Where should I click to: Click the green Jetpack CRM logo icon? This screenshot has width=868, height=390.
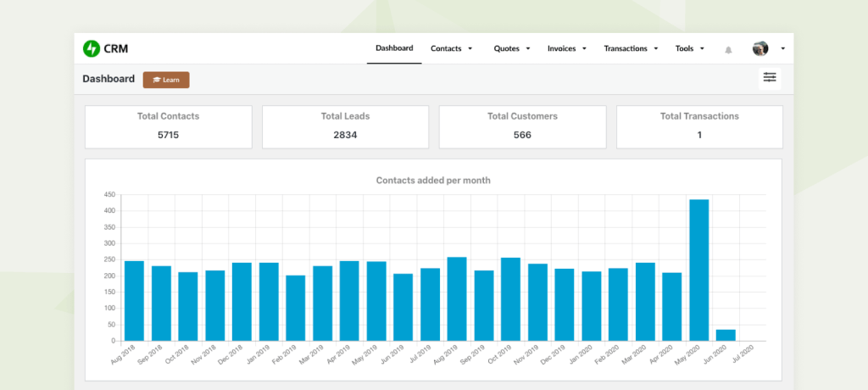click(91, 49)
